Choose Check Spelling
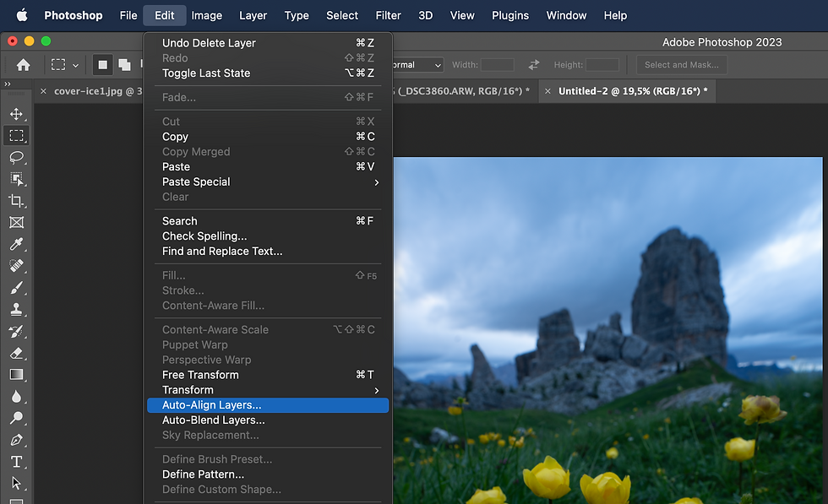 [x=268, y=236]
